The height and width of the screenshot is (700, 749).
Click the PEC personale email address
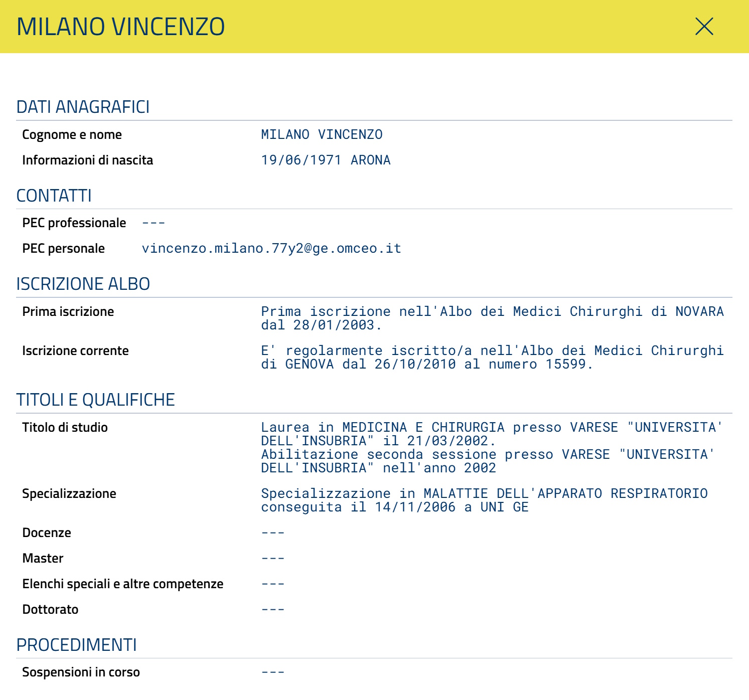271,249
